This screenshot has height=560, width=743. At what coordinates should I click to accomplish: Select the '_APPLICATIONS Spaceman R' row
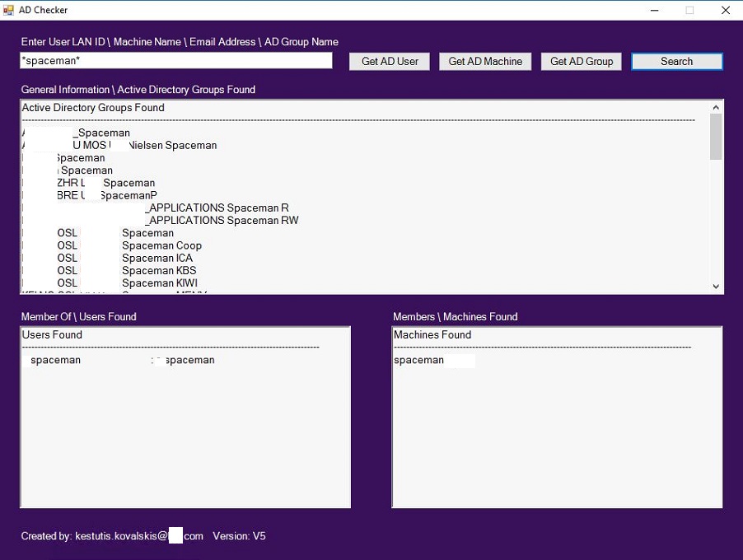(x=156, y=208)
